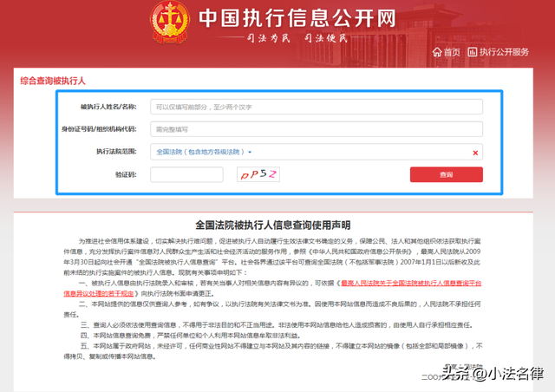
Task: Click the 综合查询被执行人 heading
Action: coord(53,82)
